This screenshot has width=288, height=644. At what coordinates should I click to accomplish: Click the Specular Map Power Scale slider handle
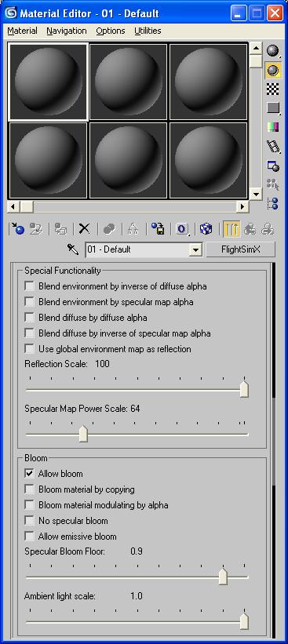[83, 434]
